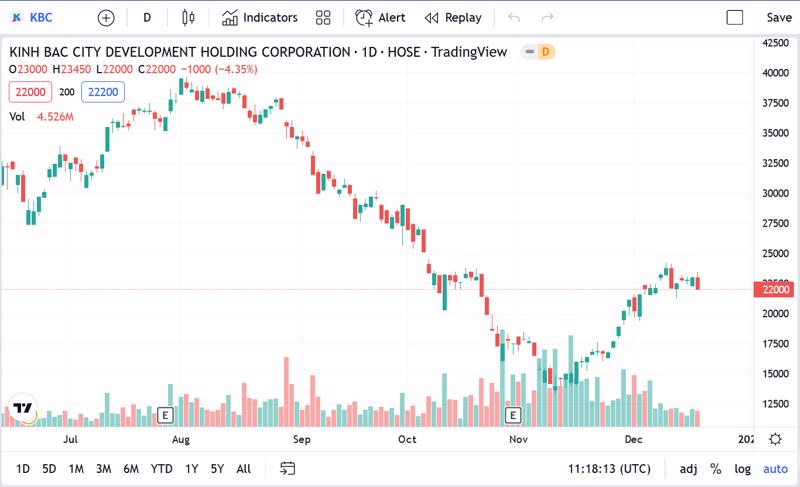Open the indicator templates grid icon
This screenshot has width=800, height=487.
322,17
